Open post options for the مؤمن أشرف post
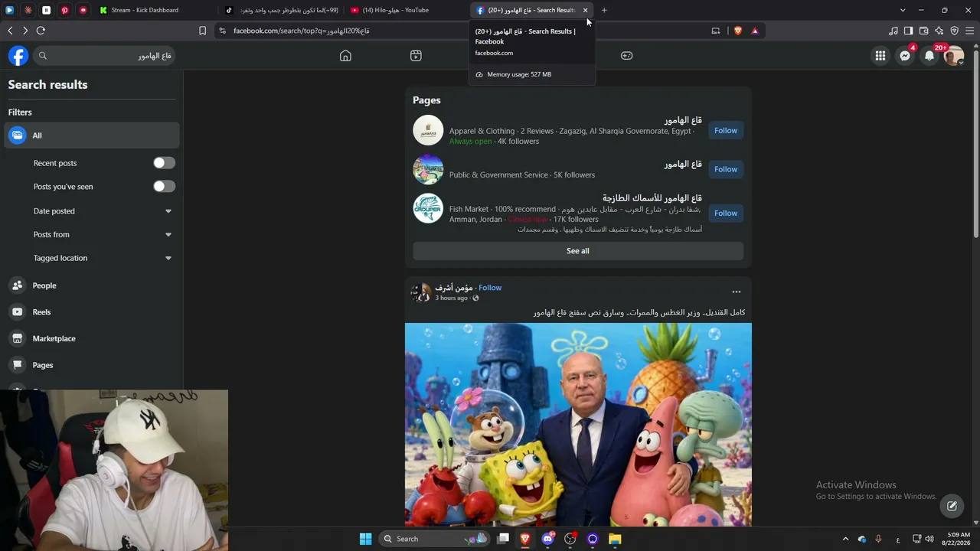Image resolution: width=980 pixels, height=551 pixels. tap(737, 292)
